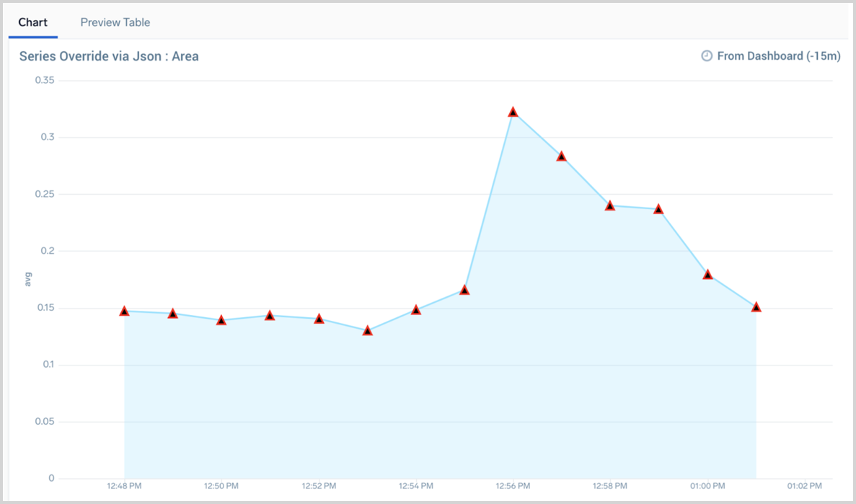Pick the triangle marker at 12:52 PM
The image size is (856, 504).
point(319,319)
